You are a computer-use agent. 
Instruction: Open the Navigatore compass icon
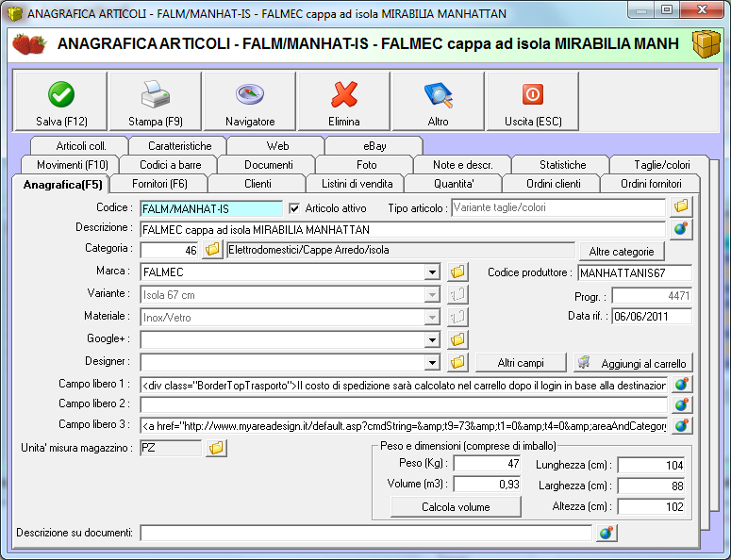tap(250, 95)
